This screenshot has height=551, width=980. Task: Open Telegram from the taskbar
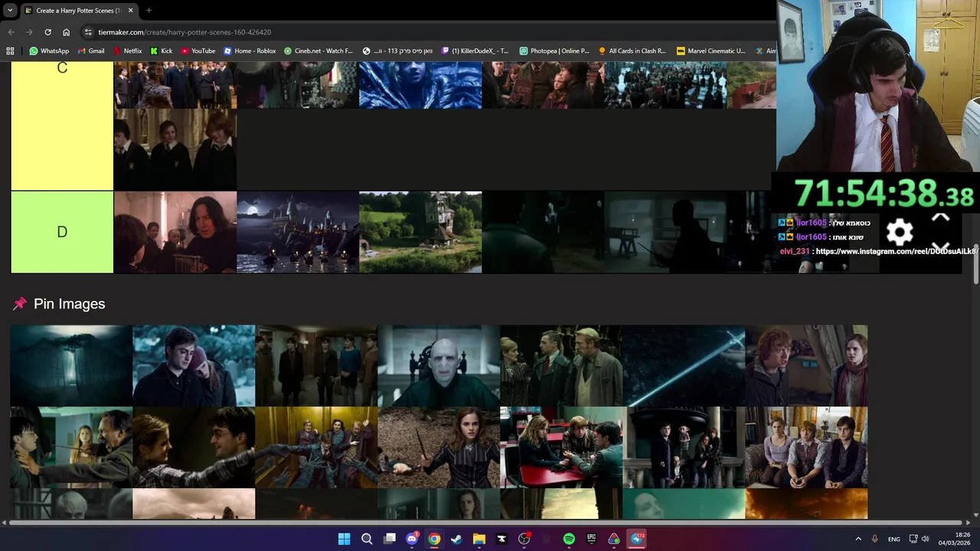tap(636, 539)
